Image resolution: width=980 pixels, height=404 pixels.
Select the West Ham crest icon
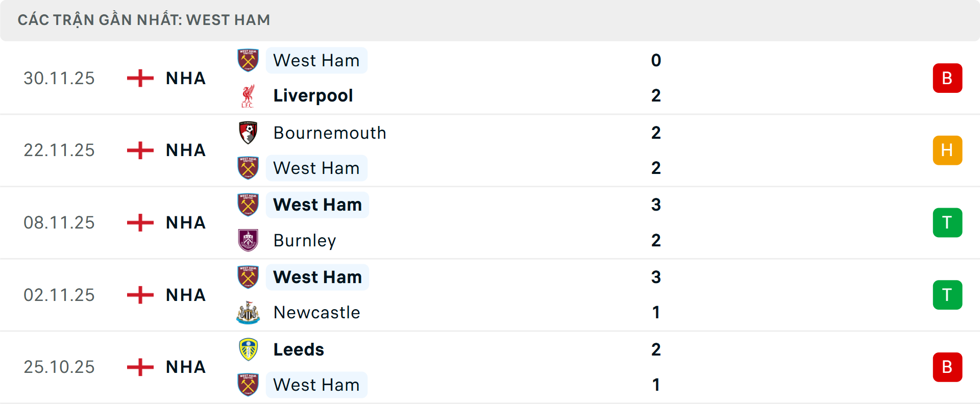click(248, 60)
